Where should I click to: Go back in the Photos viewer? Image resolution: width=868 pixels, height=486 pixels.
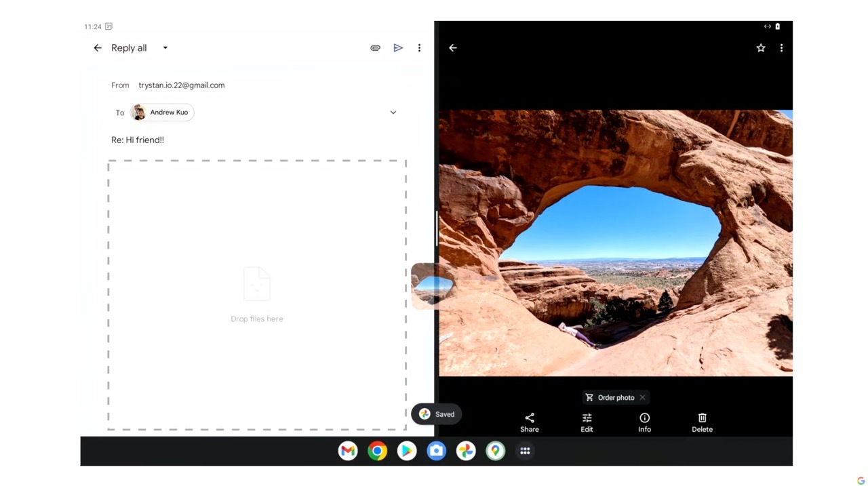point(453,48)
